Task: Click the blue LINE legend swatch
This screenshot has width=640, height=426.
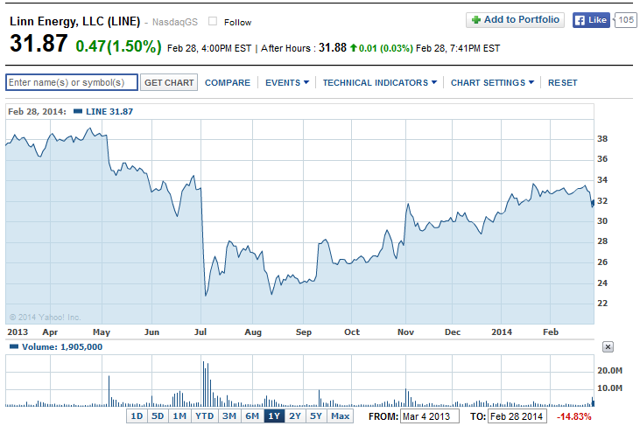Action: point(78,111)
